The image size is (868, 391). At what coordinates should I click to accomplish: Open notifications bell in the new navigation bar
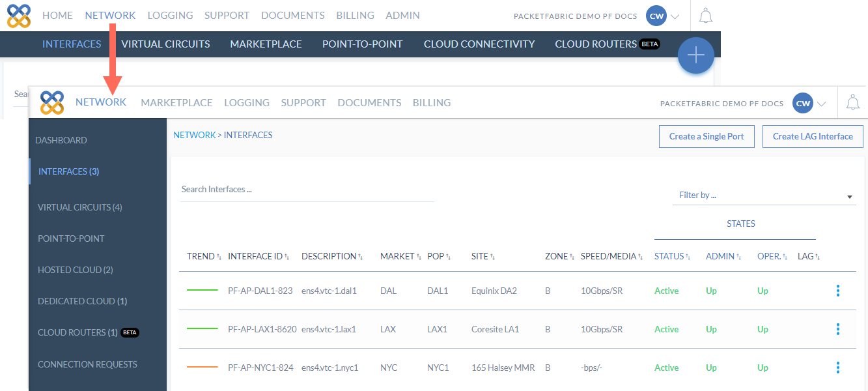852,102
